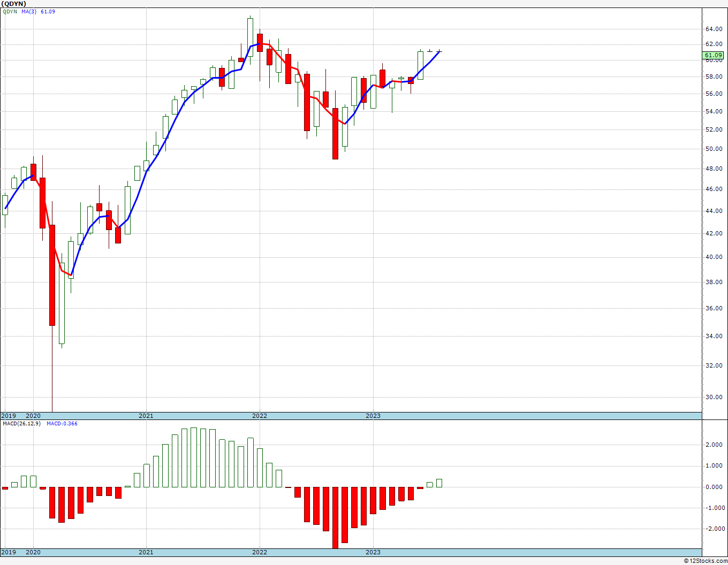728x565 pixels.
Task: Click the blue 61.09 moving average legend value
Action: [x=48, y=11]
